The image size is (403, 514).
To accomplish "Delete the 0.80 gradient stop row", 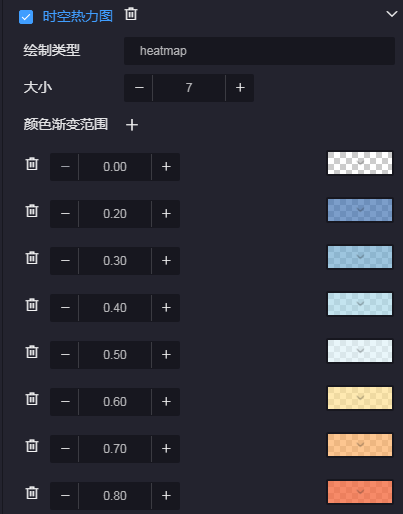I will [x=32, y=493].
